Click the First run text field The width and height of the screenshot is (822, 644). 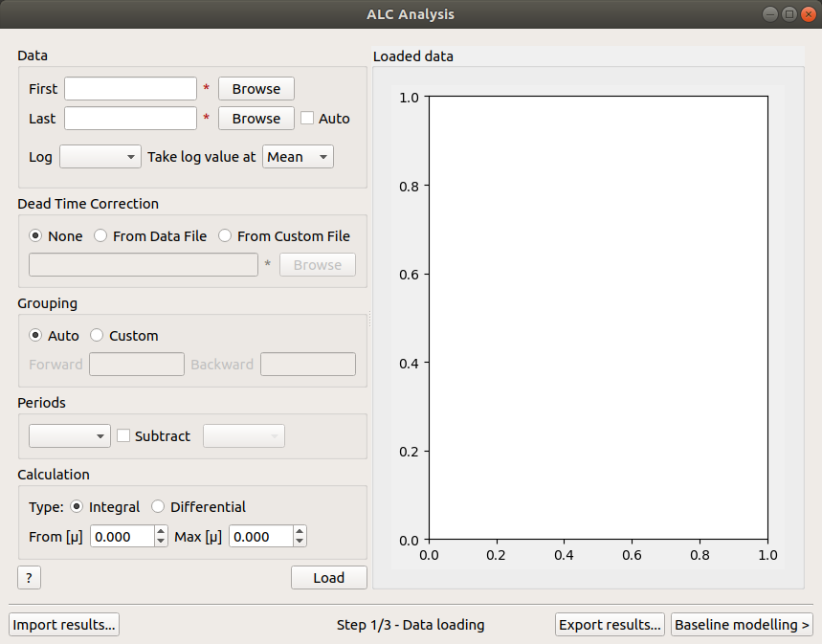(130, 89)
